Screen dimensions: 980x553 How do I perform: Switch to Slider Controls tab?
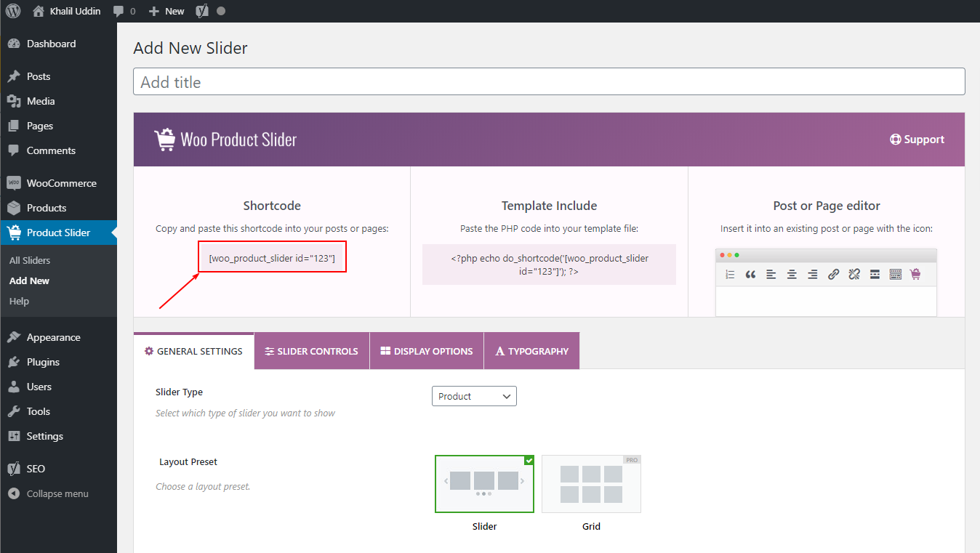pyautogui.click(x=312, y=351)
